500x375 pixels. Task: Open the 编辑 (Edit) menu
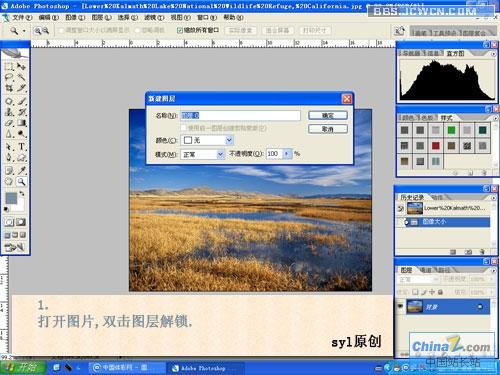[48, 17]
